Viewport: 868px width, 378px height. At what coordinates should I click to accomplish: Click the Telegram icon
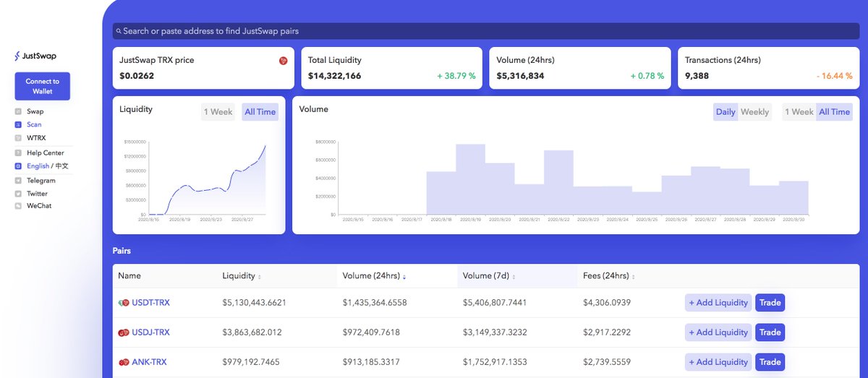18,181
